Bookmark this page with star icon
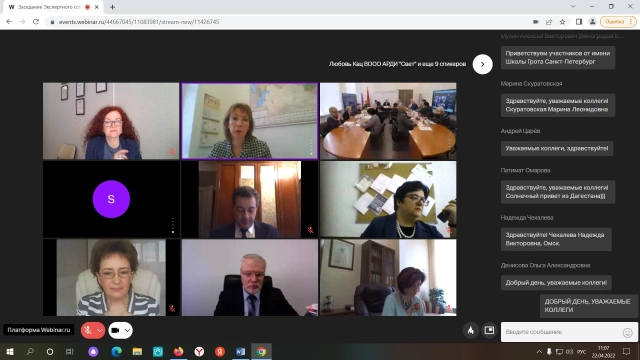The image size is (640, 360). [562, 22]
